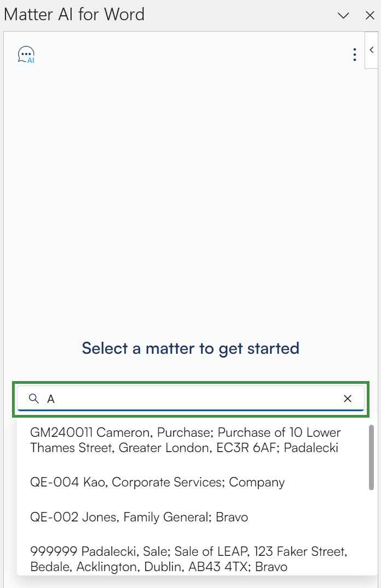Viewport: 381px width, 588px height.
Task: Click the magnifier search icon
Action: coord(34,399)
